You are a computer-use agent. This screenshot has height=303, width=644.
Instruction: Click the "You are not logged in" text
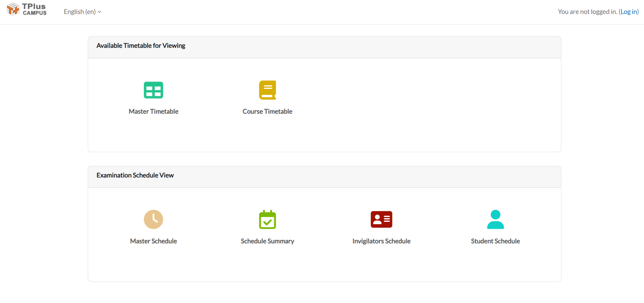pos(587,12)
